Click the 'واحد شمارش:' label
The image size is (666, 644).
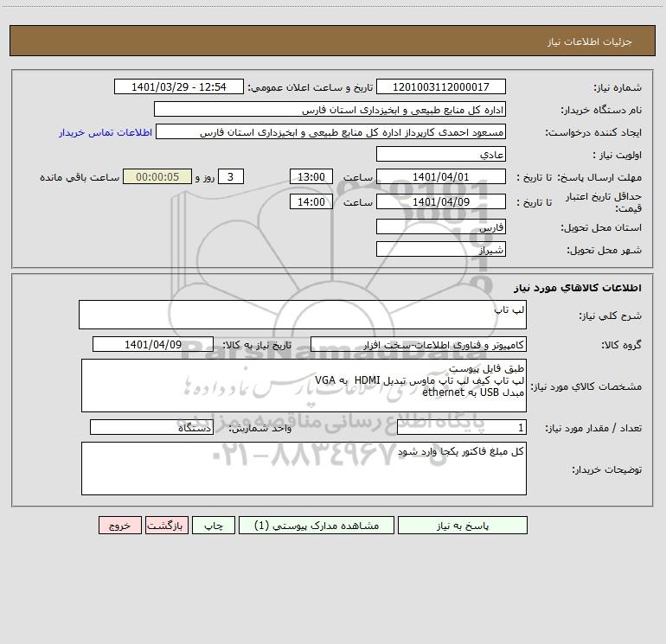[x=260, y=429]
